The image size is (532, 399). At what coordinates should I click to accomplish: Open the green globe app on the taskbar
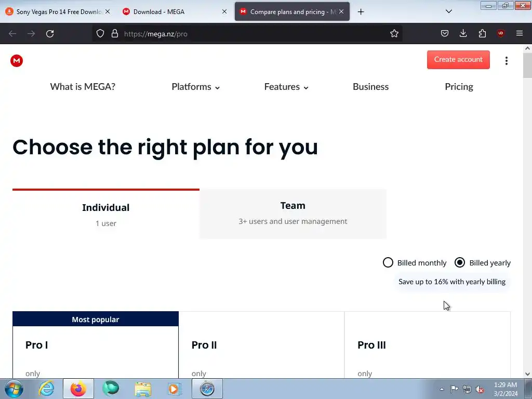pyautogui.click(x=111, y=389)
